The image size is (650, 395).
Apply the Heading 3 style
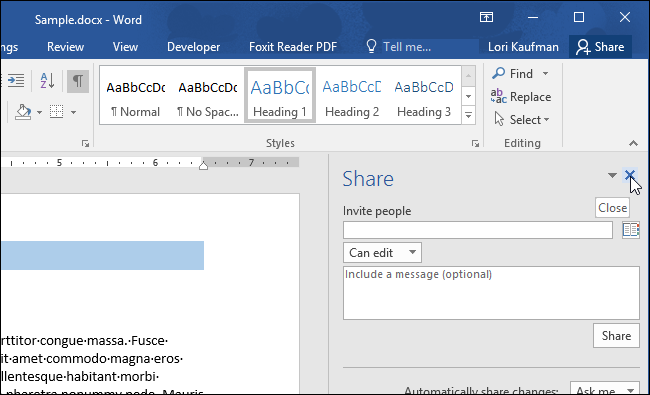424,96
